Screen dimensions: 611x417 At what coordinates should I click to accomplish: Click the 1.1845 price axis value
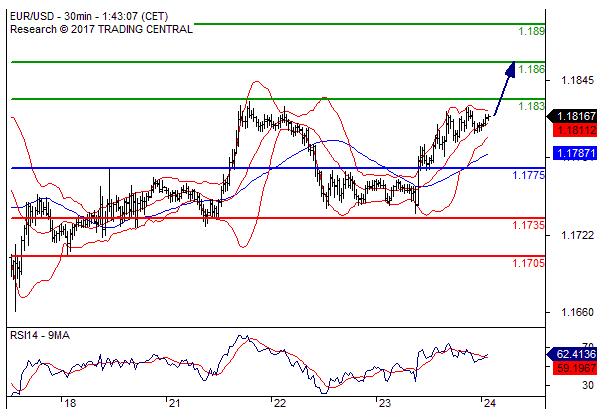click(577, 81)
